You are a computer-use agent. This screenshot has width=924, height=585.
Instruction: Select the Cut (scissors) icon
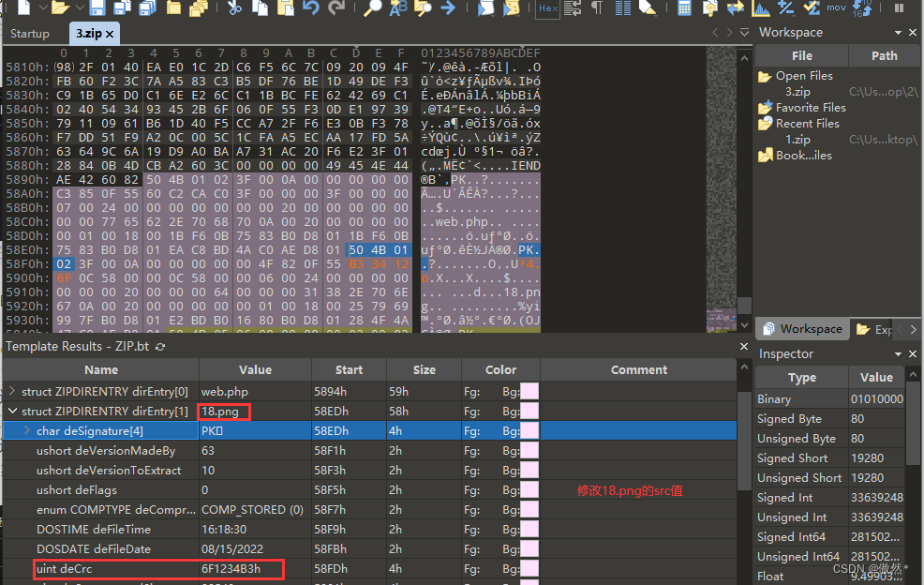[235, 9]
